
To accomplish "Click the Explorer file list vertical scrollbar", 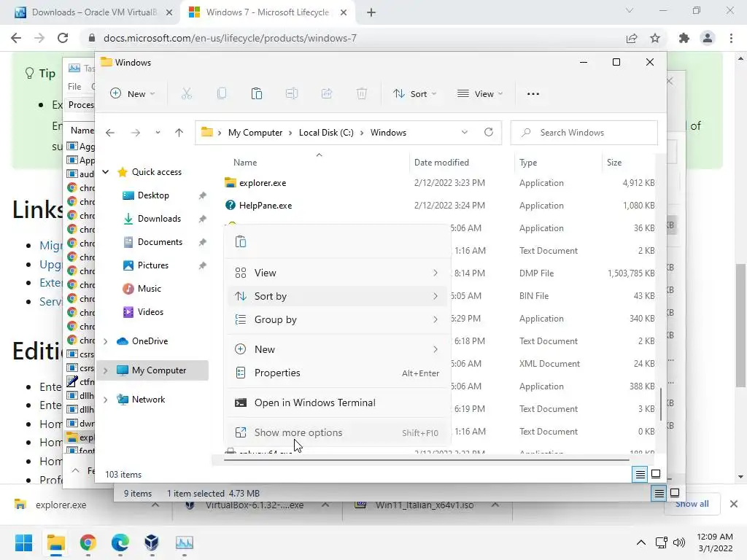I will point(661,404).
